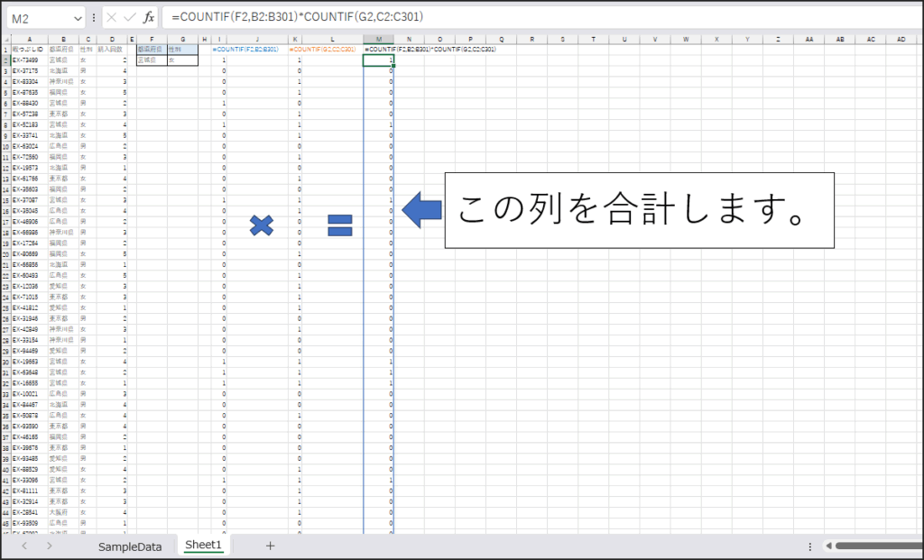The width and height of the screenshot is (924, 560).
Task: Select column A header
Action: tap(30, 40)
